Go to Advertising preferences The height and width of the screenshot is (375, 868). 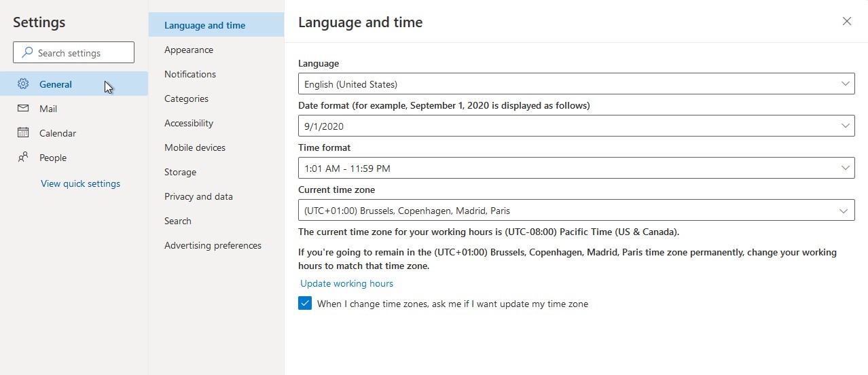point(216,245)
